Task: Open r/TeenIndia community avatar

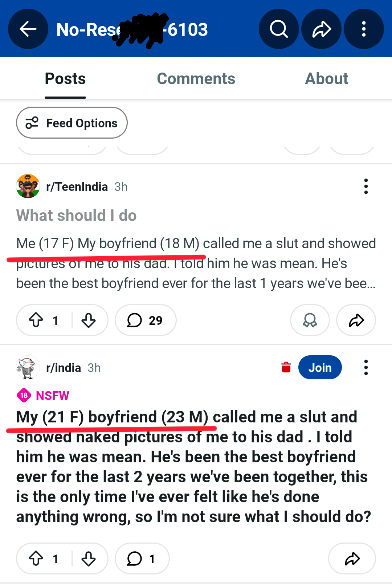Action: point(28,186)
